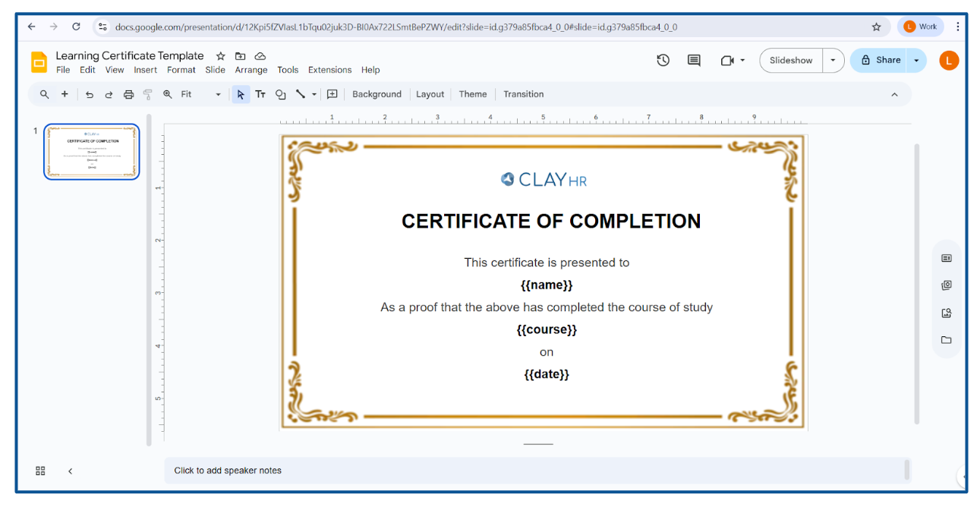Open the slide templates side panel icon
The height and width of the screenshot is (510, 980).
point(946,258)
